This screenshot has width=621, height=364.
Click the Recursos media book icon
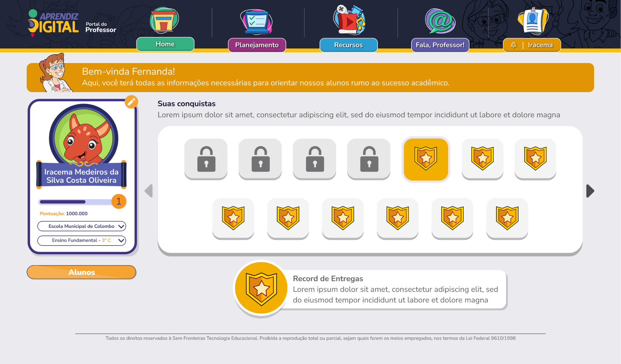click(349, 20)
